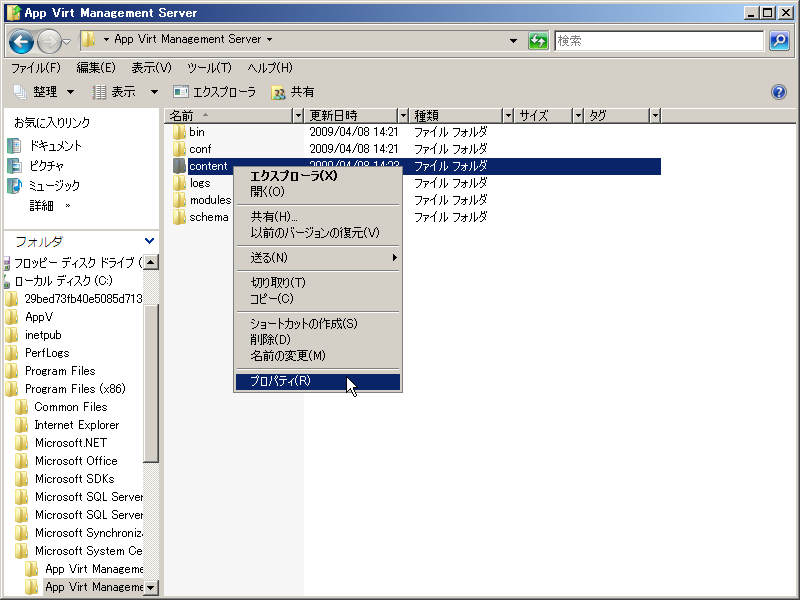Open the 整理 toolbar menu

[x=44, y=92]
